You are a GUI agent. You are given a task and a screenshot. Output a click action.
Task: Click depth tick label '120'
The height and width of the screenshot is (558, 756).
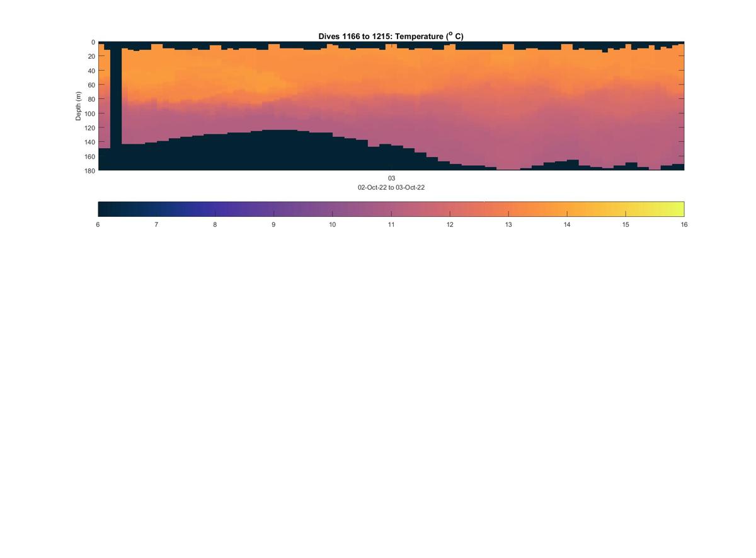(x=89, y=128)
